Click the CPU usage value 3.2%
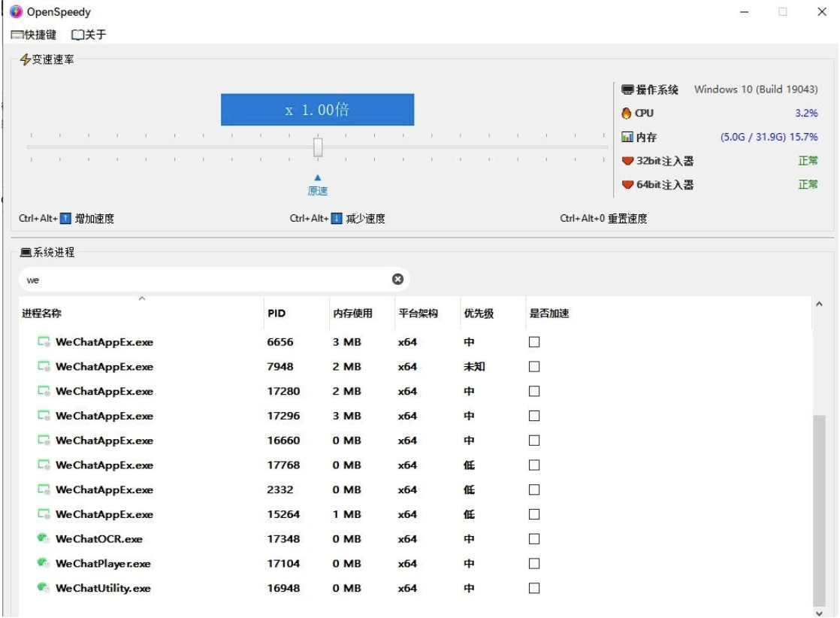 806,113
